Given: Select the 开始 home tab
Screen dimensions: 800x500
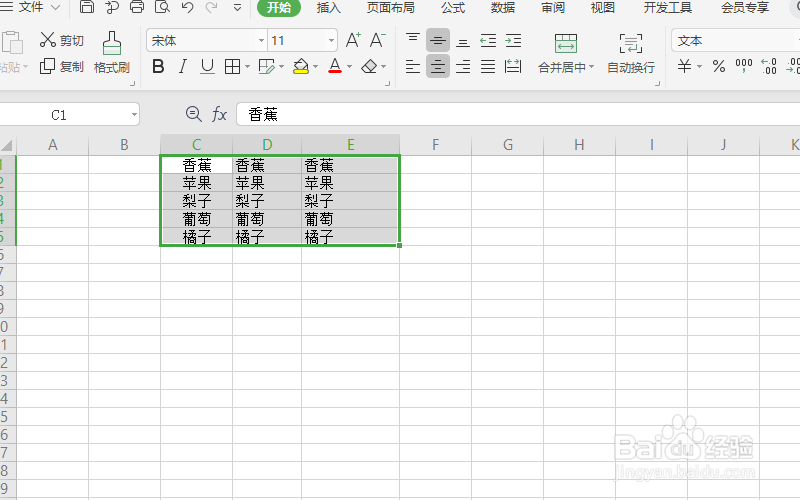Looking at the screenshot, I should pyautogui.click(x=279, y=7).
